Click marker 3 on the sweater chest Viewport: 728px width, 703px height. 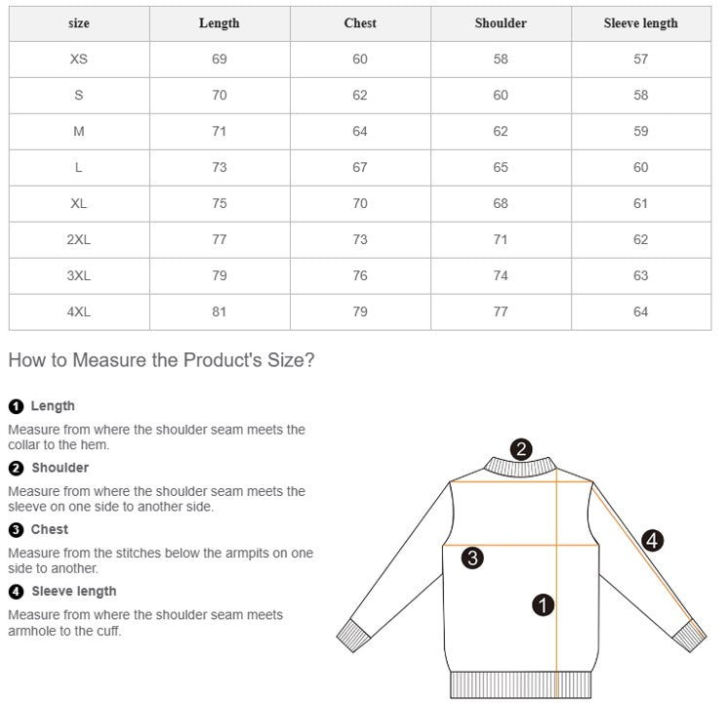pos(472,558)
